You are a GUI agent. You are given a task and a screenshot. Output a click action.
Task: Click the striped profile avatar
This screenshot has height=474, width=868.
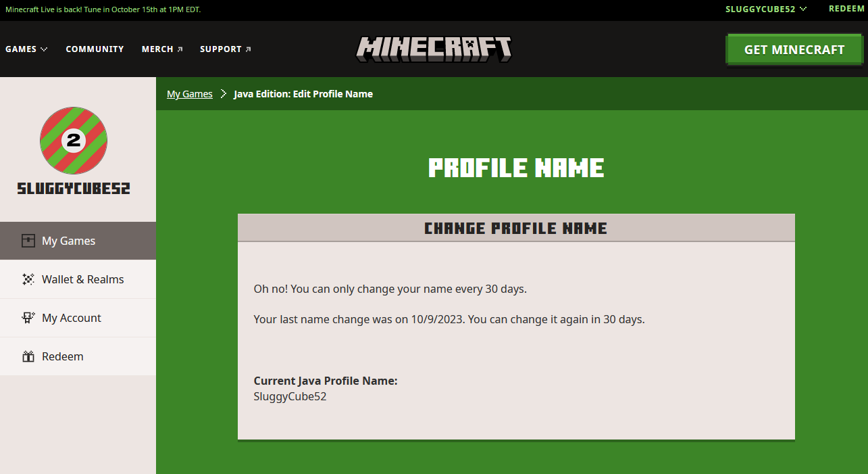tap(74, 141)
